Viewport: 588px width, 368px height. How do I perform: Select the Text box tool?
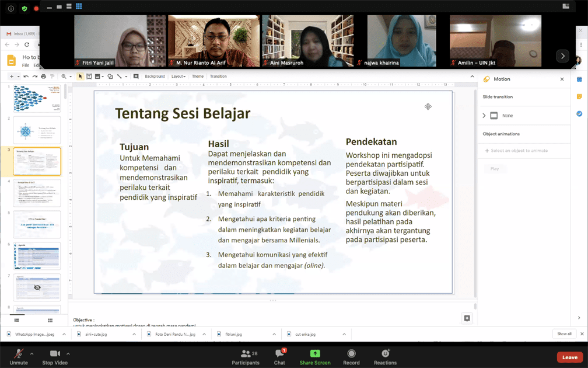coord(89,77)
